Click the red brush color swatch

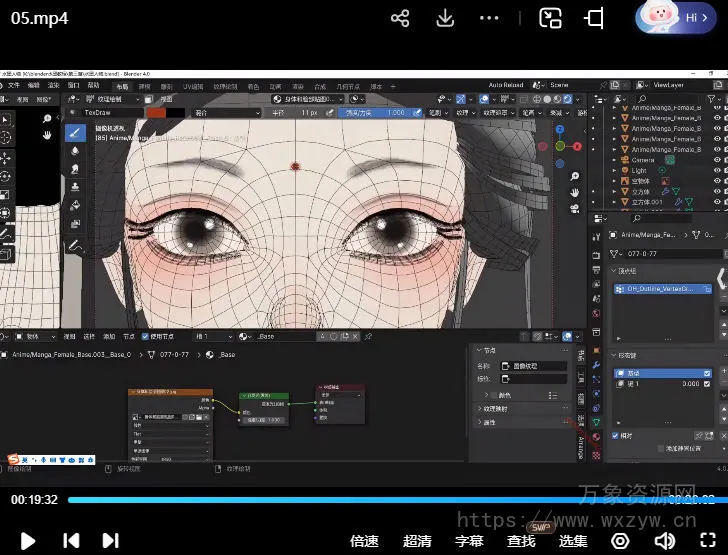[x=157, y=113]
